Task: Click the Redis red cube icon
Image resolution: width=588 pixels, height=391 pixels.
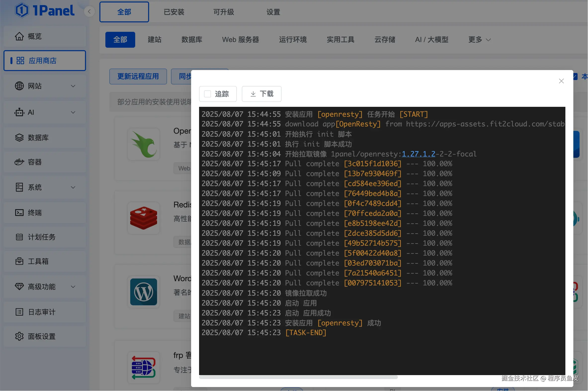Action: pyautogui.click(x=144, y=218)
